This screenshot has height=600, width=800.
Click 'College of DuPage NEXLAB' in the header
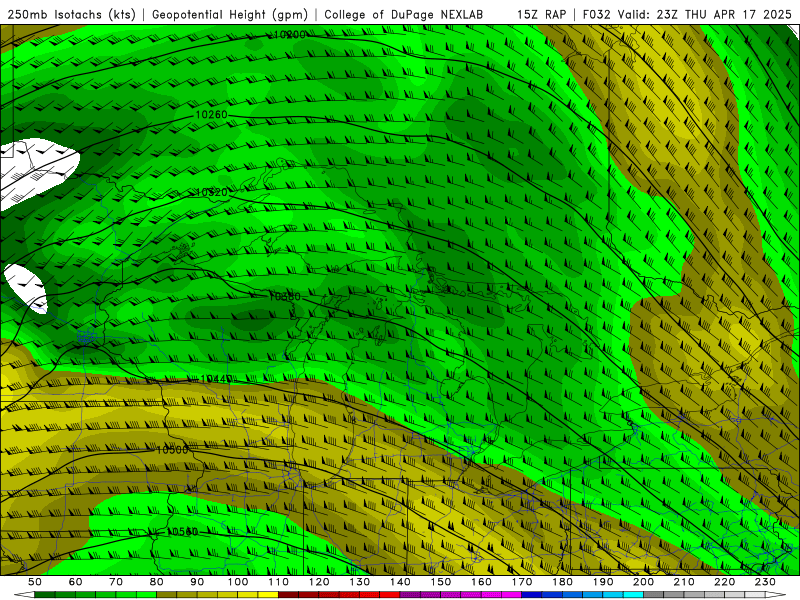click(x=404, y=14)
